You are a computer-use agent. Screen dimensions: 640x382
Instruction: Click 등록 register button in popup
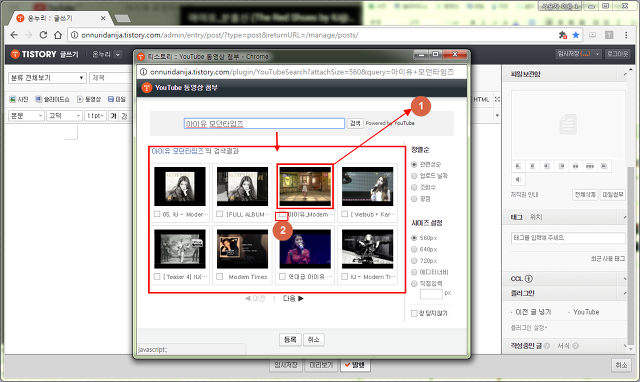290,340
